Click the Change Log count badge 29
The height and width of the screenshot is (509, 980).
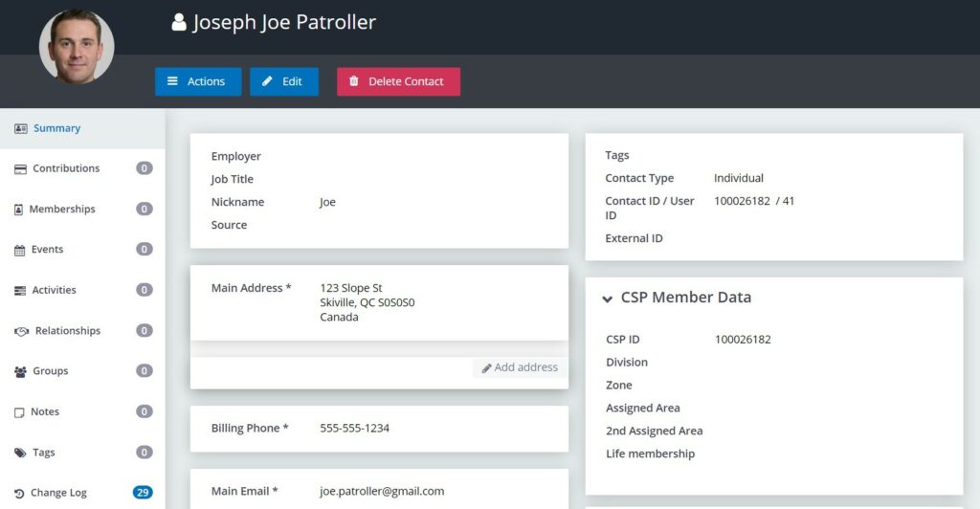point(143,493)
